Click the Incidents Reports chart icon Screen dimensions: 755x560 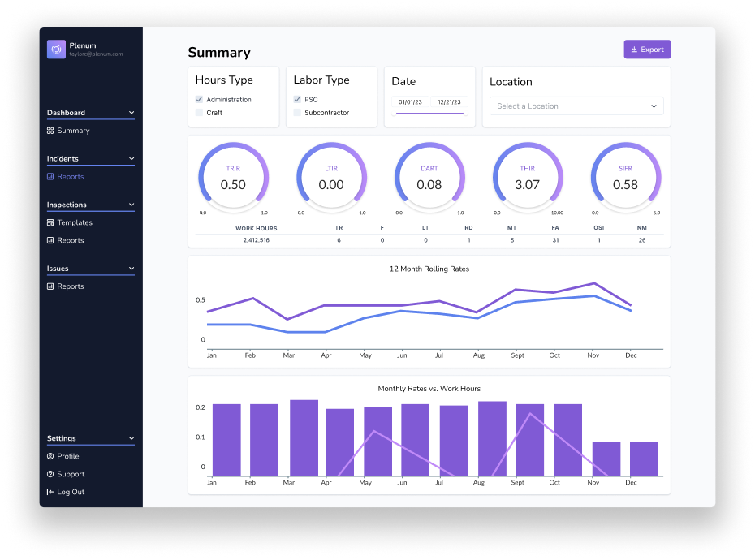click(x=50, y=177)
